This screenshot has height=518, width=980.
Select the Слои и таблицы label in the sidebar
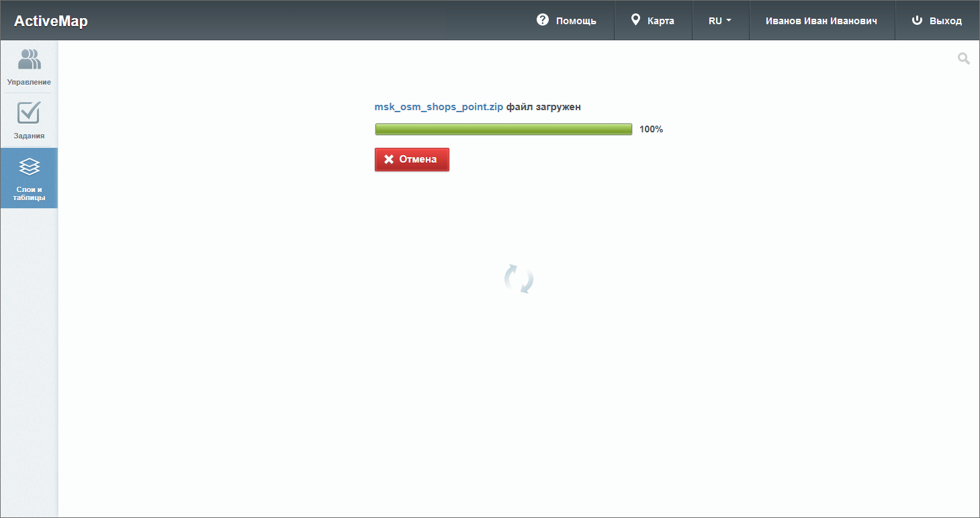tap(29, 193)
